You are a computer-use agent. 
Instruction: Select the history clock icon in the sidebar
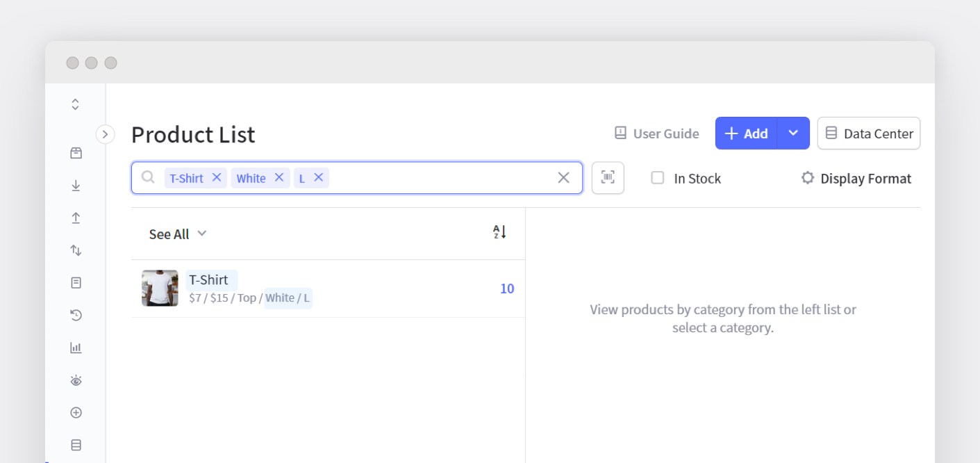[x=76, y=315]
